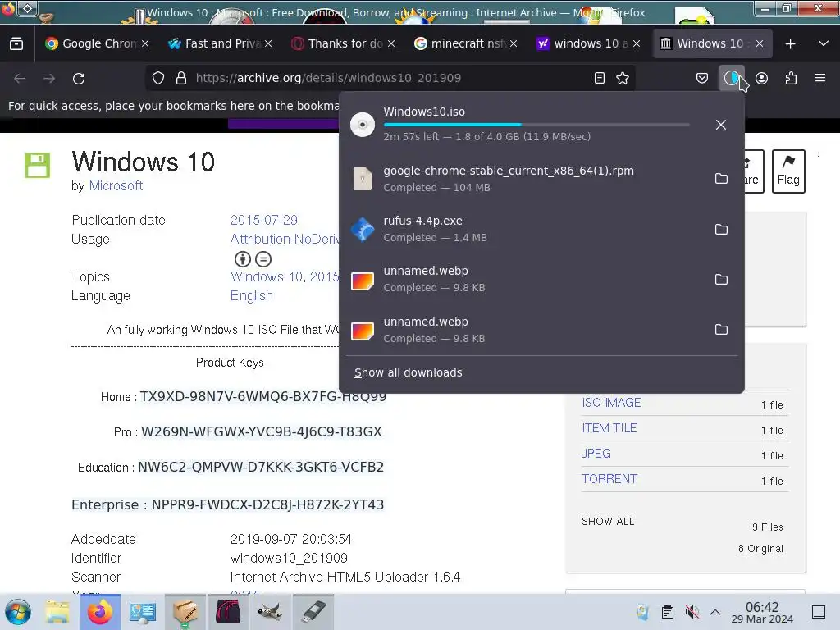Show site security padlock information
This screenshot has width=840, height=630.
[x=181, y=78]
